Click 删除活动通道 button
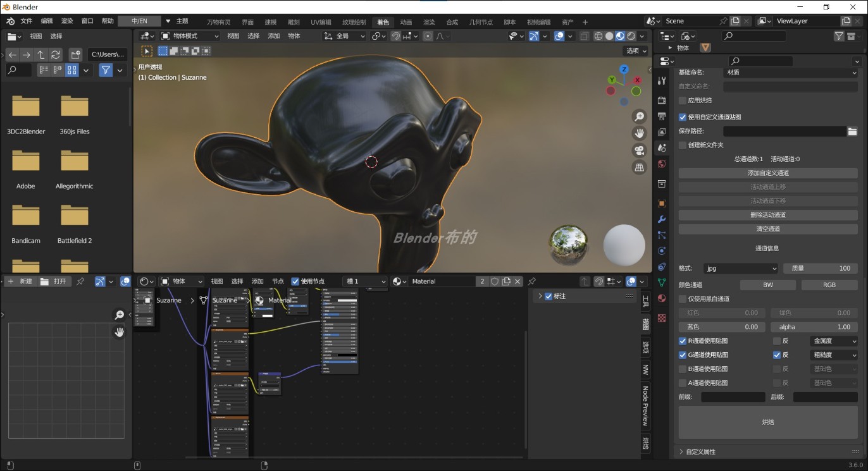The image size is (868, 471). point(768,215)
